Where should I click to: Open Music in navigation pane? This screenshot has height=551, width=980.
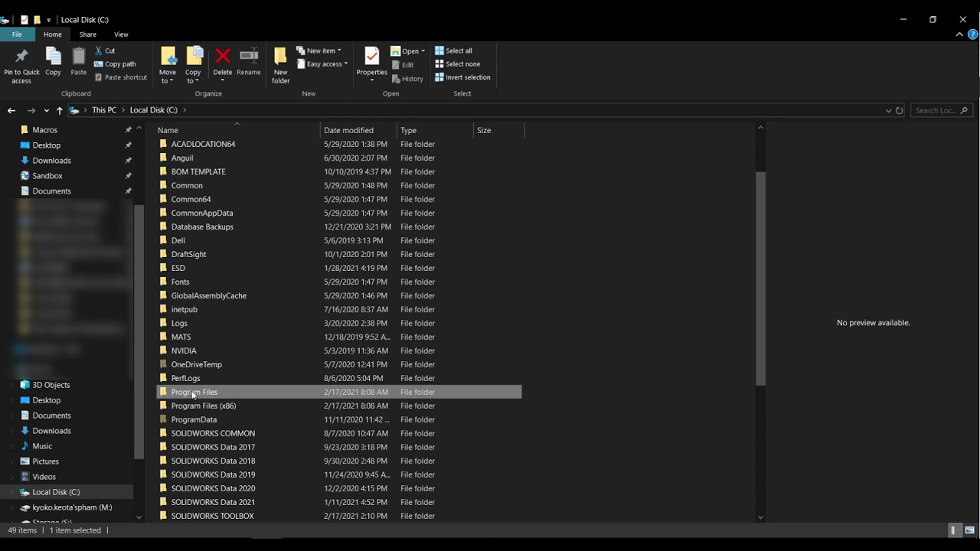[x=42, y=446]
